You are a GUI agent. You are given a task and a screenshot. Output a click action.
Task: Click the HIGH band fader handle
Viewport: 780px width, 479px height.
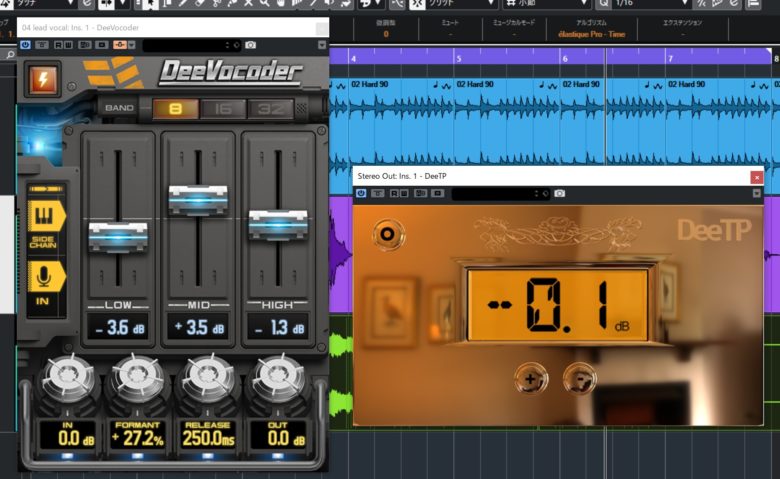(278, 224)
